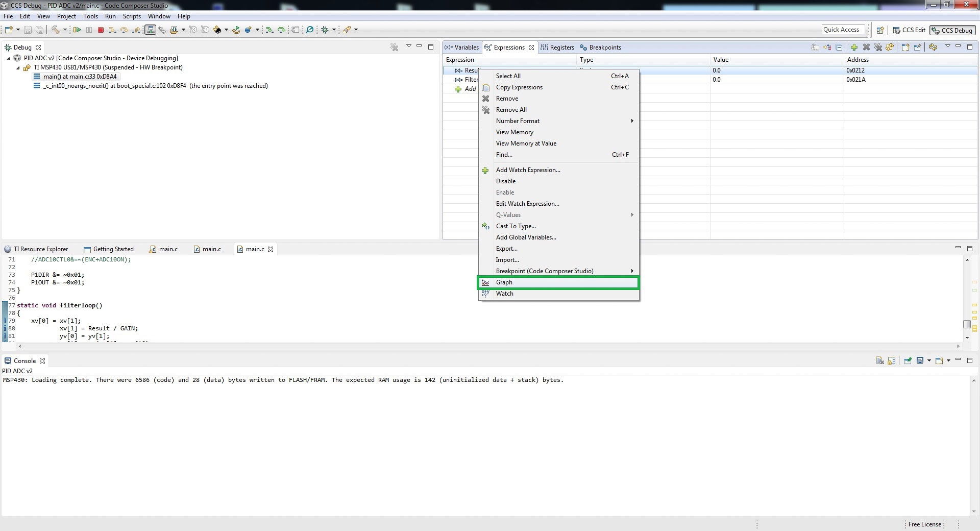Open the Getting Started editor tab

pos(109,249)
